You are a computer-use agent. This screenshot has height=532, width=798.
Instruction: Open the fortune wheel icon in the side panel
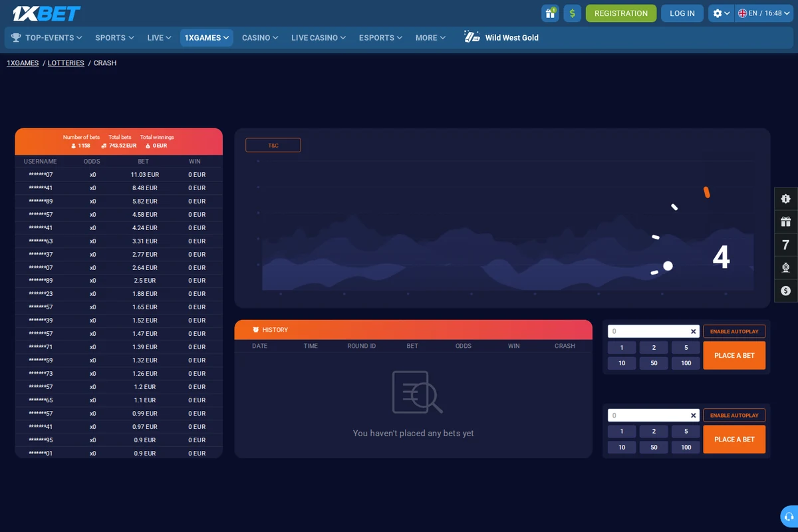[x=786, y=267]
